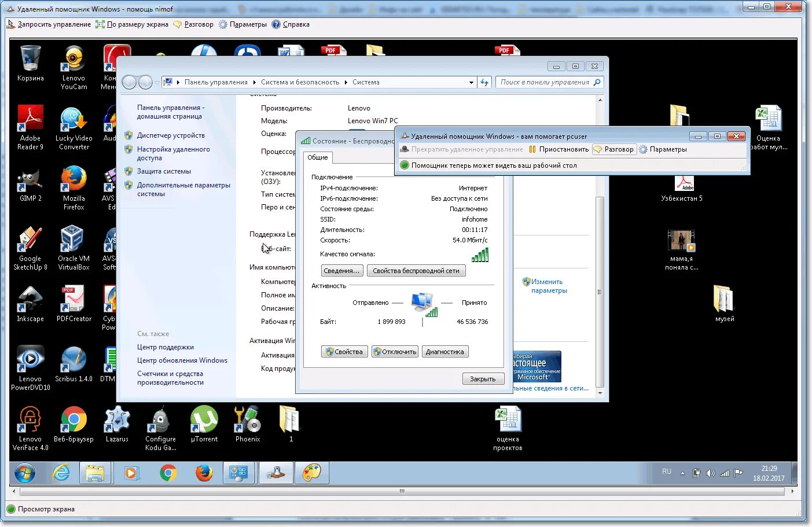Open Дополнительные параметры системы link

point(183,189)
